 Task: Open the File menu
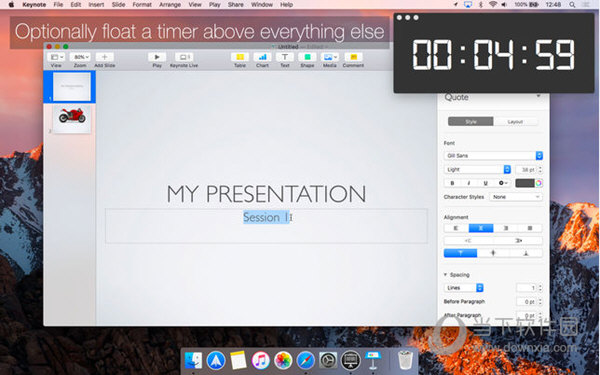58,5
